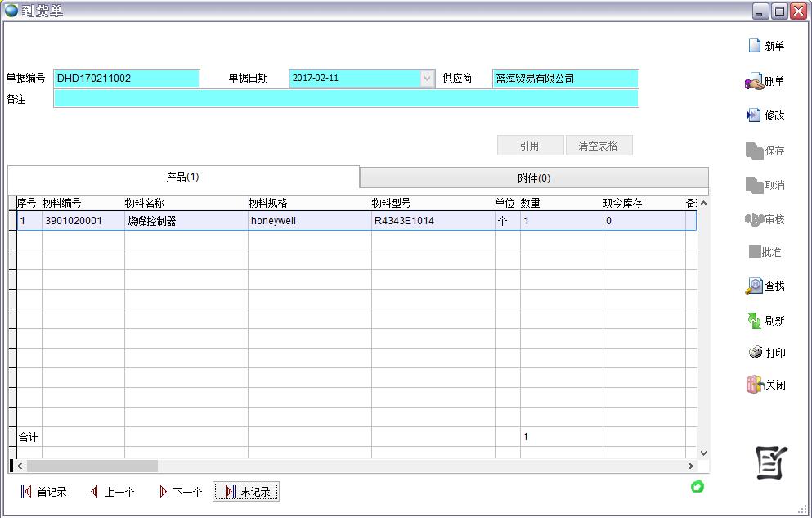This screenshot has width=812, height=518.
Task: Click the 引用 reference button
Action: pos(530,145)
